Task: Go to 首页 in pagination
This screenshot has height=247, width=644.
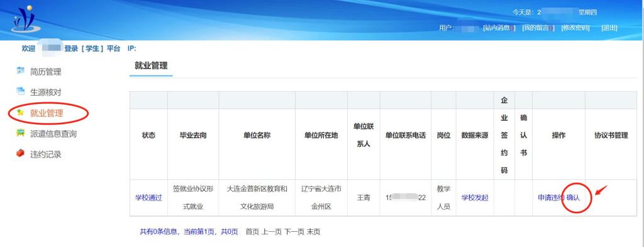Action: point(252,232)
